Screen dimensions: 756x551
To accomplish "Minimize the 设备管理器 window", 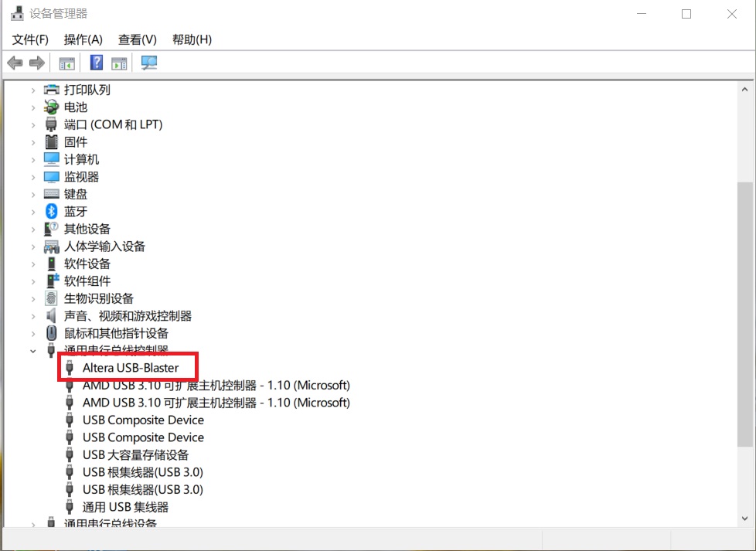I will [x=642, y=13].
